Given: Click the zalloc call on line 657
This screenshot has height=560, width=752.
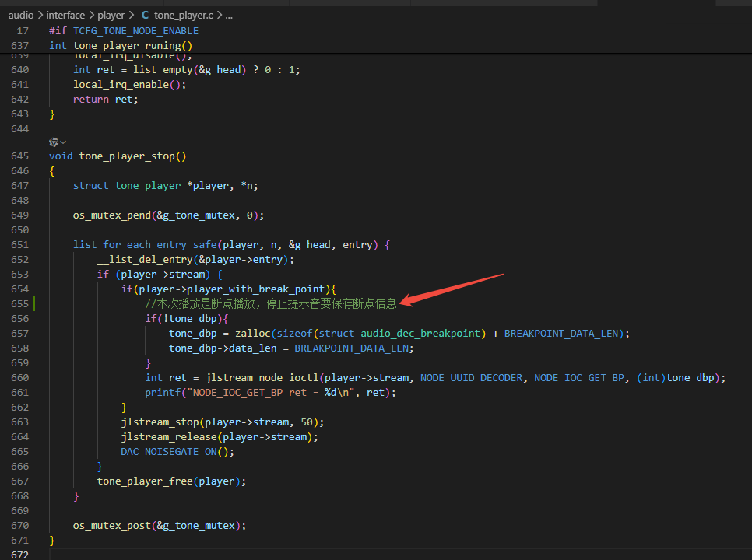Looking at the screenshot, I should coord(253,334).
